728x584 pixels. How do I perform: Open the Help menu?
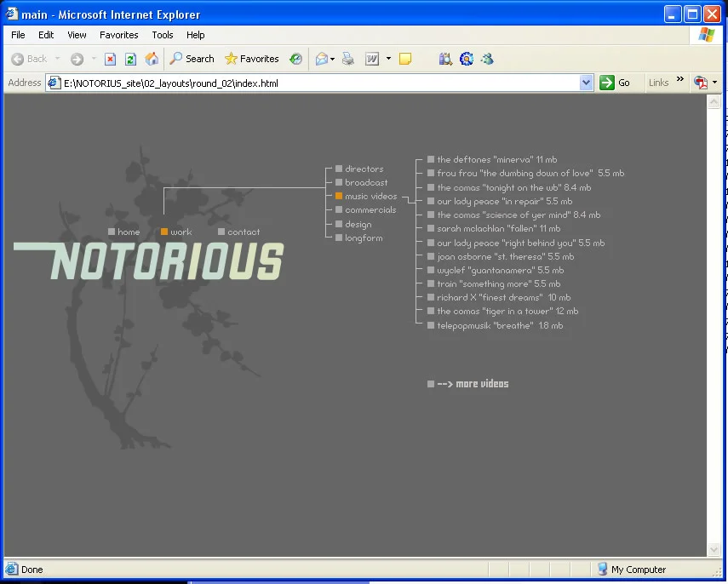[x=196, y=35]
